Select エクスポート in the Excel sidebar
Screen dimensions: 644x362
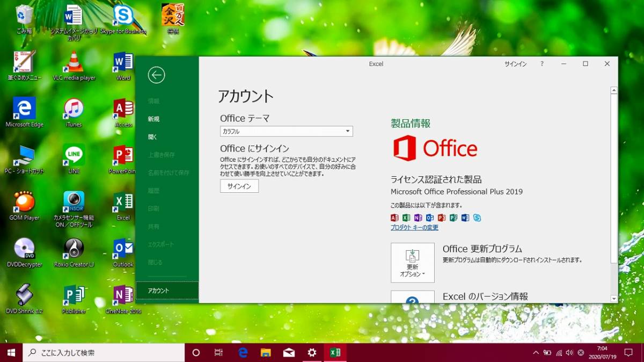161,244
